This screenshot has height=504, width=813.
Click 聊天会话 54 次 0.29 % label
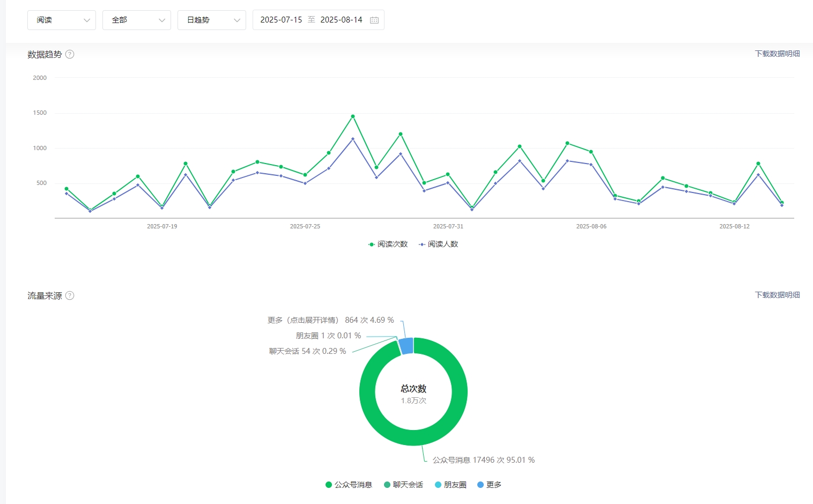(307, 351)
